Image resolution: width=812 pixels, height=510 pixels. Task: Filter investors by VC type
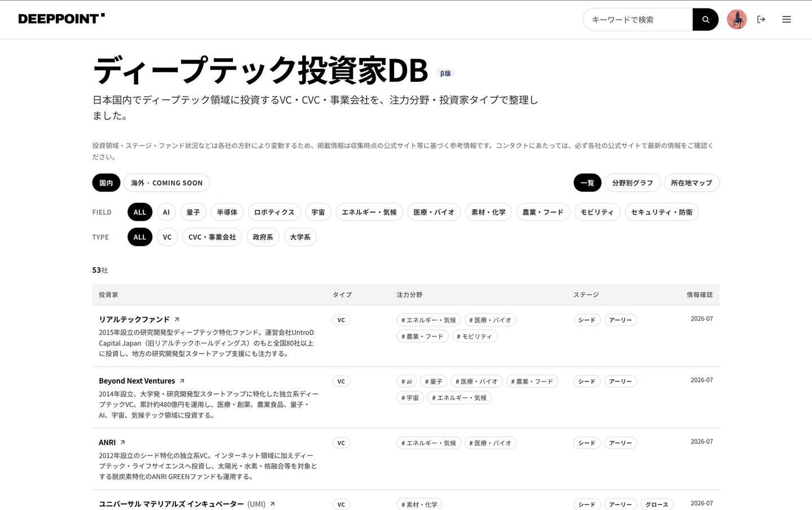tap(167, 237)
